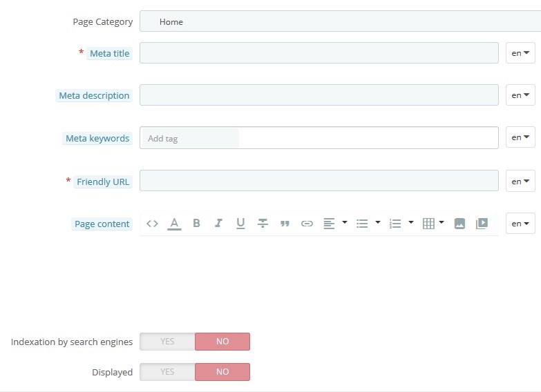Click the Page Category Home field

click(x=340, y=21)
